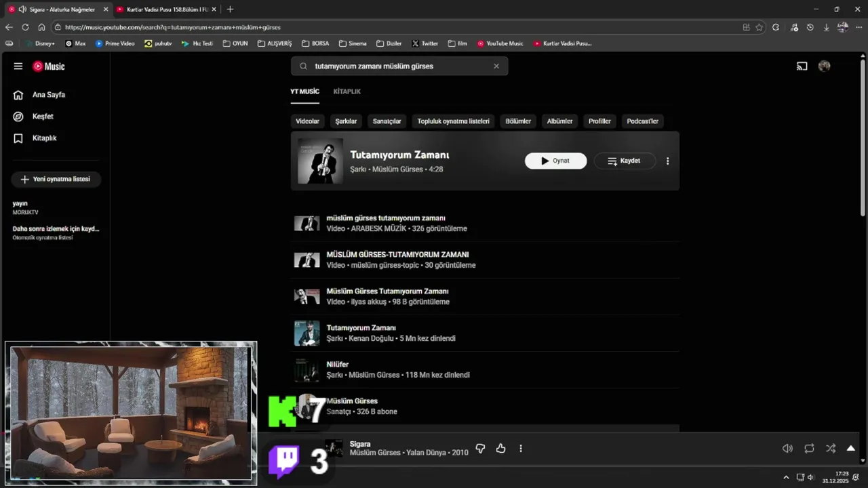The height and width of the screenshot is (488, 868).
Task: Open more options for Tutamıyorum Zamanı card
Action: point(667,161)
